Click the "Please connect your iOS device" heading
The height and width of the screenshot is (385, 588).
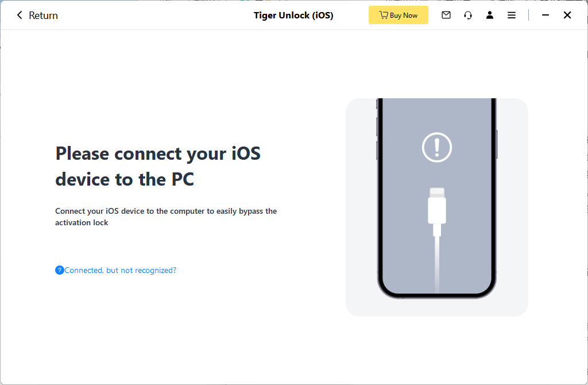tap(158, 167)
